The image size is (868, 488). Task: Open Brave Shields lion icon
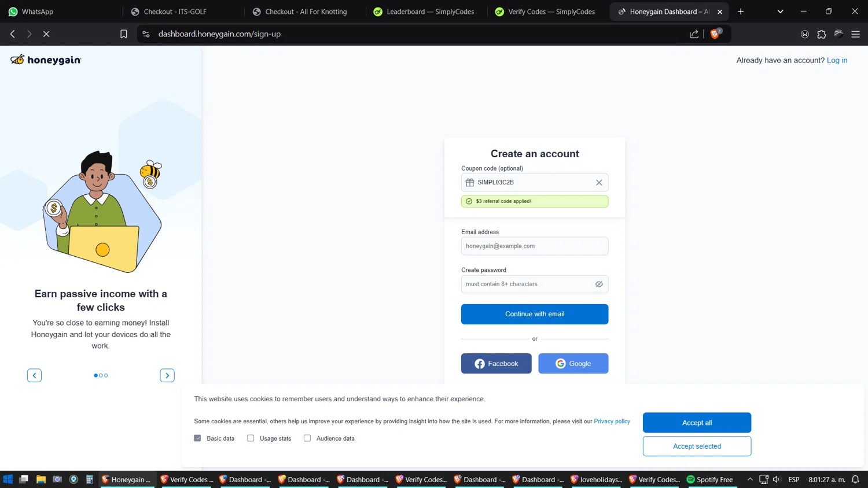pos(715,34)
